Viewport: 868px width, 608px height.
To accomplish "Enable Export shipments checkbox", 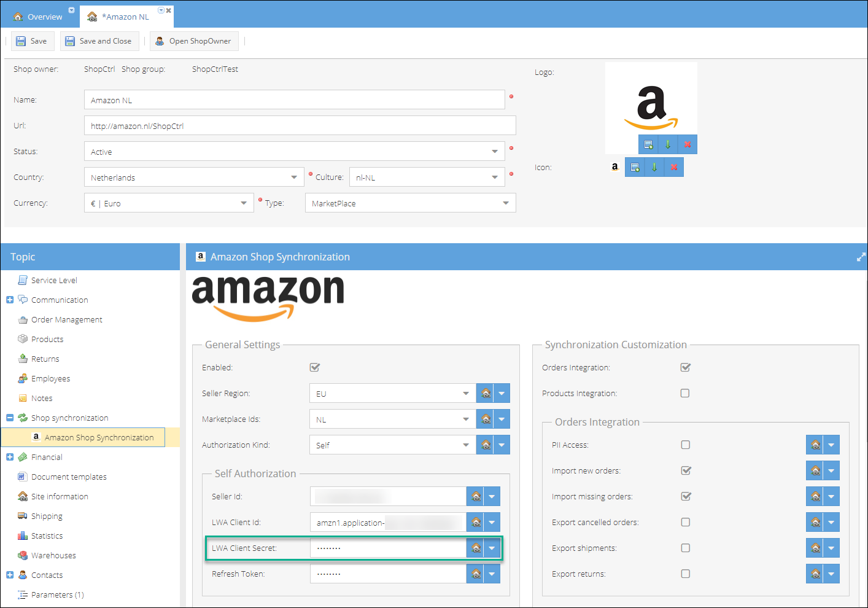I will point(686,548).
